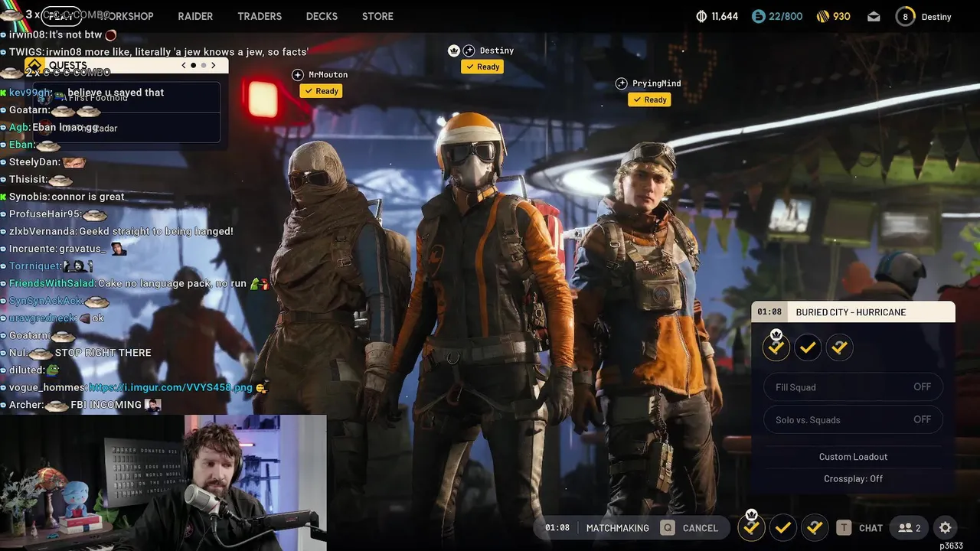Click last checkmark slot in Buried City panel
This screenshot has width=980, height=551.
point(839,347)
